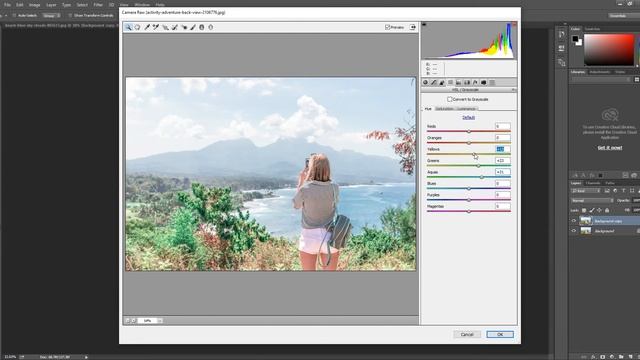The image size is (640, 360).
Task: Open the zoom level dropdown in Camera Raw
Action: pyautogui.click(x=160, y=321)
